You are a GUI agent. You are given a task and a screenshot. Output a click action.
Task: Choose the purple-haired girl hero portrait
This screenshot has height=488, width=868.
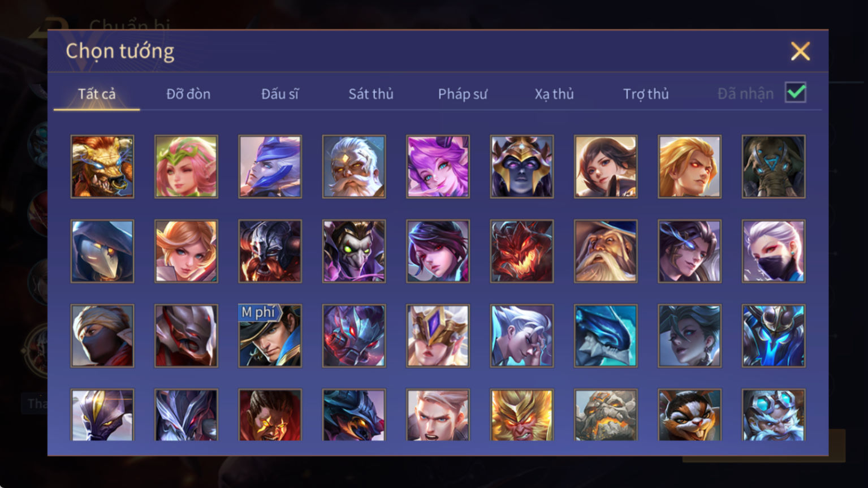click(438, 166)
